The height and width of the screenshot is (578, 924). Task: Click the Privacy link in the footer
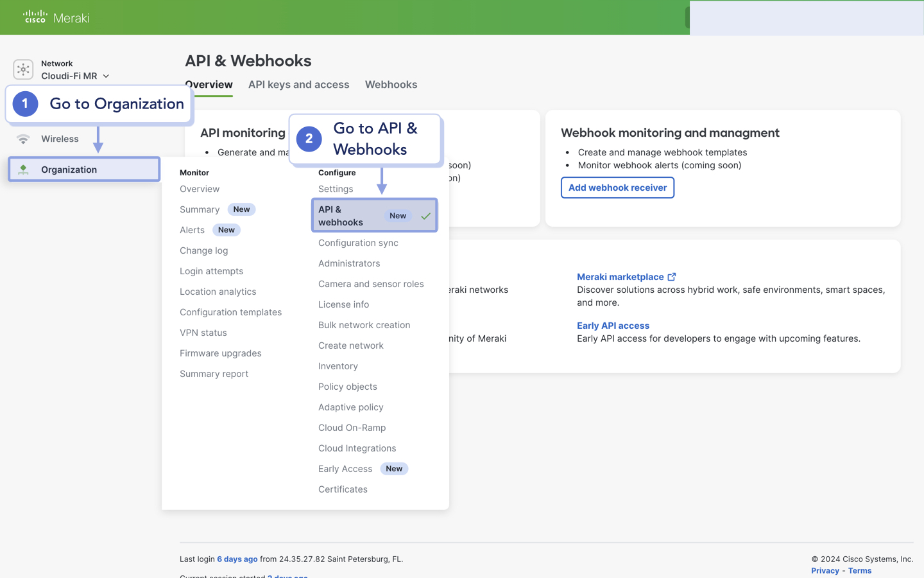(825, 570)
